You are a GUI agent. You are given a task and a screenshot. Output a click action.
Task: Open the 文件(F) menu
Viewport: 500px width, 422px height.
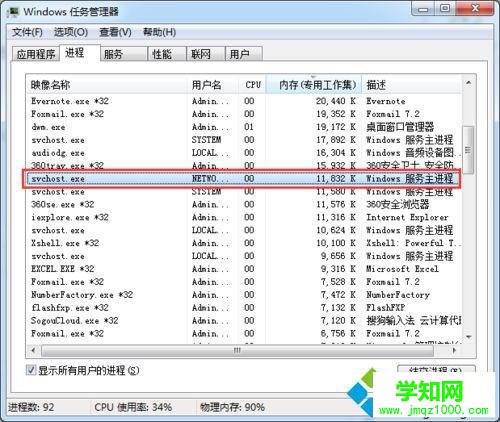(27, 32)
